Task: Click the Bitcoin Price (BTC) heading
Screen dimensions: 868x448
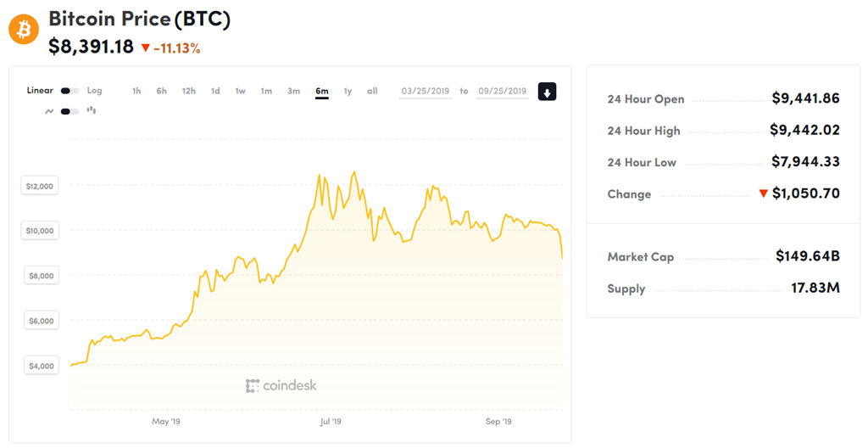Action: (140, 19)
